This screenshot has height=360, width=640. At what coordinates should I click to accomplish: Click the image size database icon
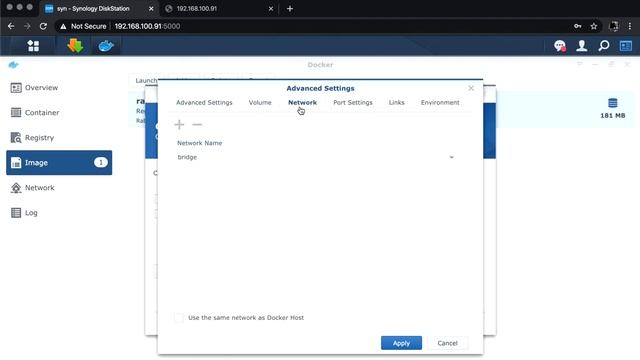coord(613,103)
